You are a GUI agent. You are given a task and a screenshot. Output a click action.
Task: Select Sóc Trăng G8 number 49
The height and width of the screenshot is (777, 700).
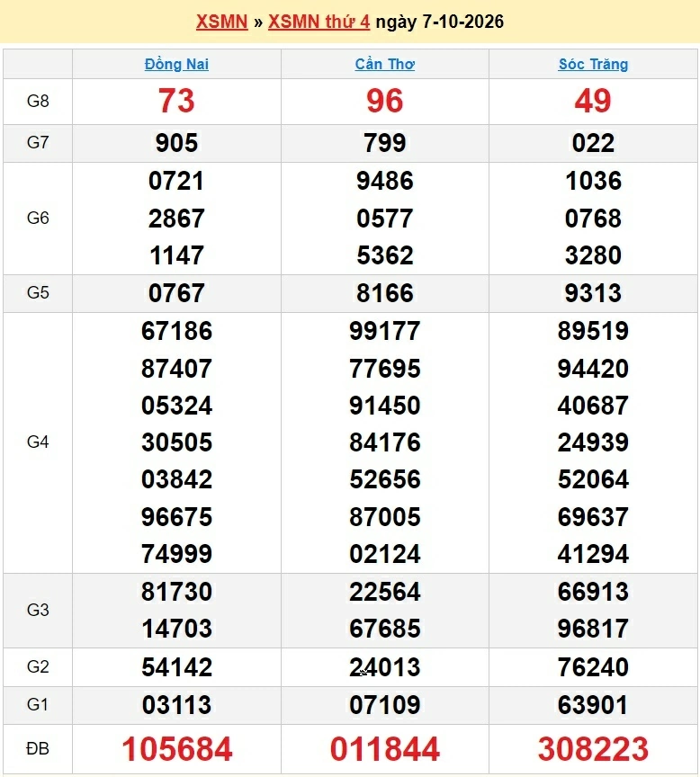(593, 101)
